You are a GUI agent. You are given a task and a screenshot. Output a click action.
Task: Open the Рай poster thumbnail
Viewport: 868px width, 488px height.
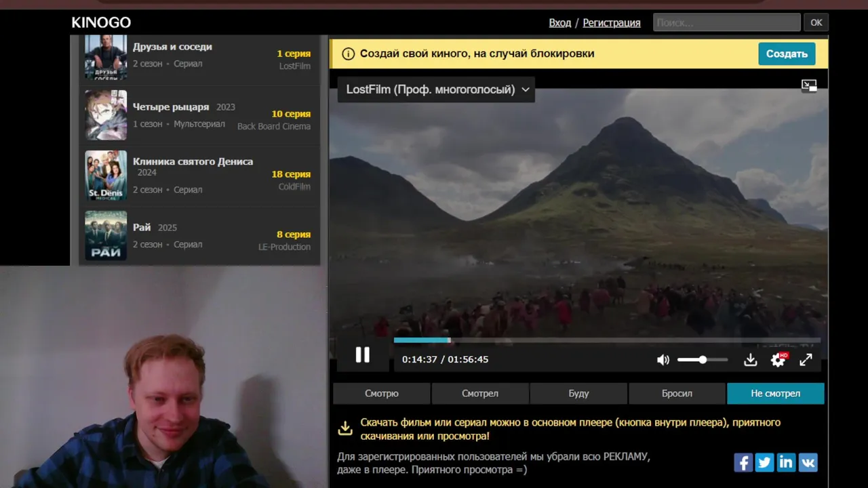(x=106, y=236)
